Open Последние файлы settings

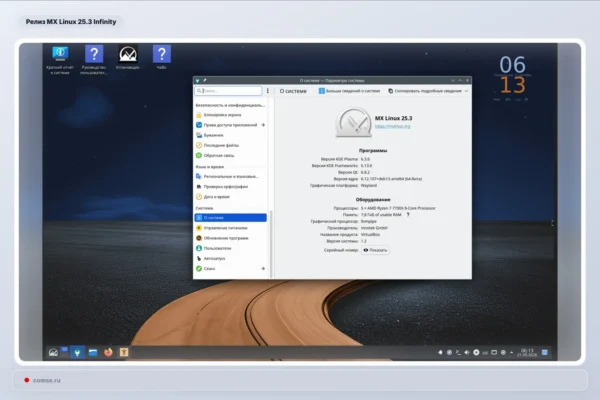pyautogui.click(x=230, y=145)
